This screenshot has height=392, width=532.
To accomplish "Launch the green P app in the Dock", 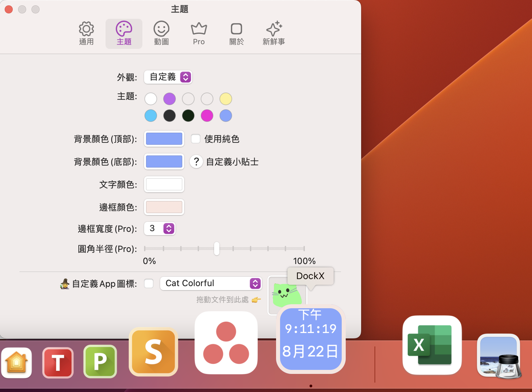I will 100,362.
